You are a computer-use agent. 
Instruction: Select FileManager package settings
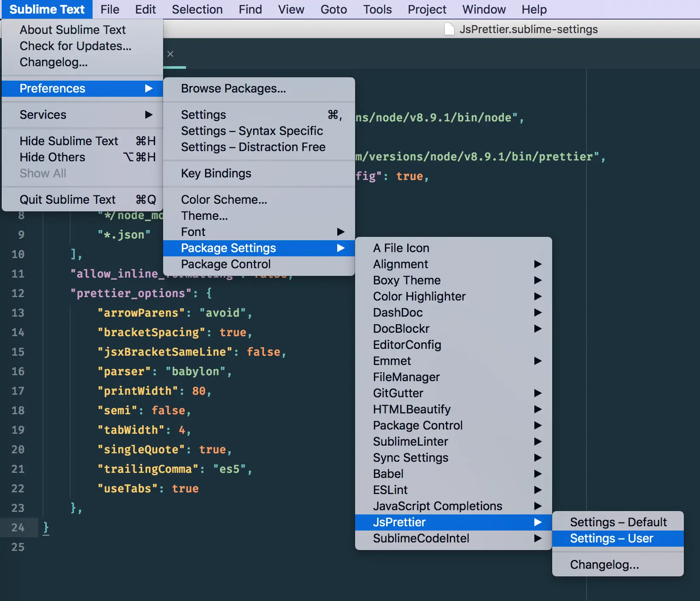(454, 377)
